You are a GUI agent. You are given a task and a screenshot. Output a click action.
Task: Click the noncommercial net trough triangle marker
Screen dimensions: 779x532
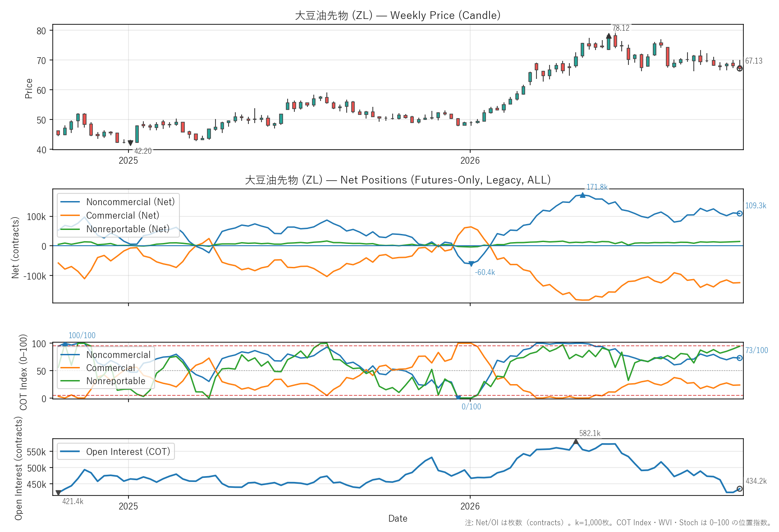471,264
